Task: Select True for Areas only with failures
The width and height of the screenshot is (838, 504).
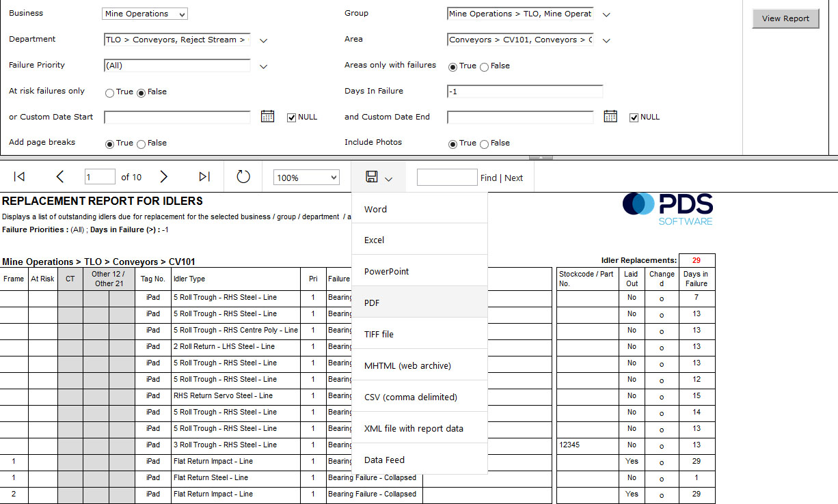Action: 452,66
